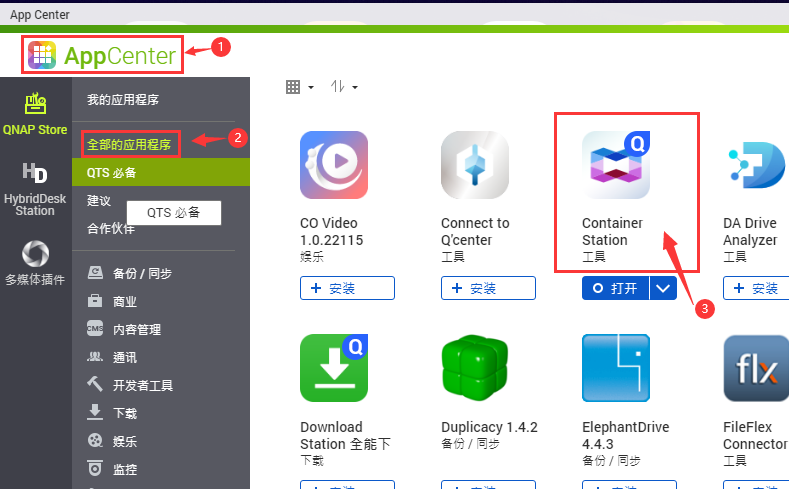Viewport: 789px width, 489px height.
Task: Open 内容管理 category
Action: point(124,330)
